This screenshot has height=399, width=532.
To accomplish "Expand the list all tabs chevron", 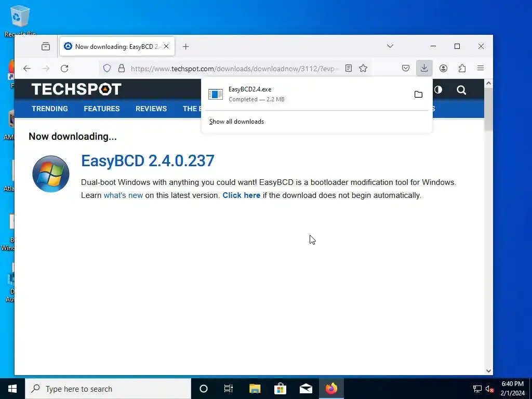I will coord(390,46).
